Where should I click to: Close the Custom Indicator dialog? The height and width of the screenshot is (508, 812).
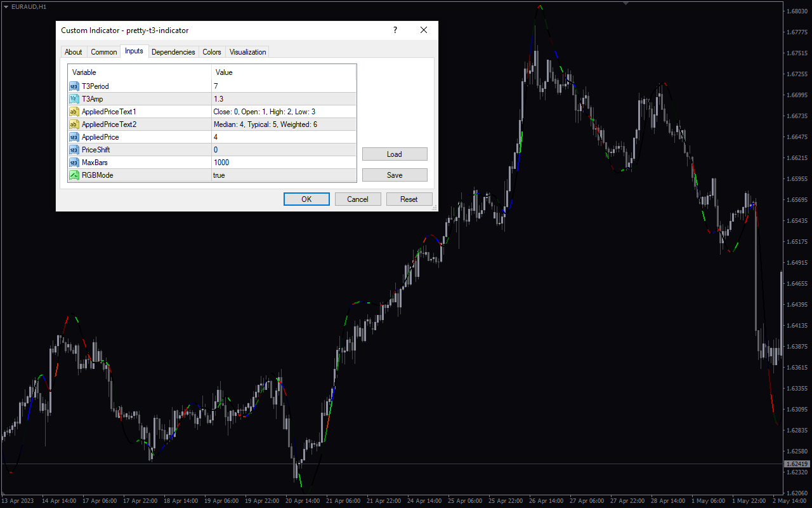tap(424, 30)
